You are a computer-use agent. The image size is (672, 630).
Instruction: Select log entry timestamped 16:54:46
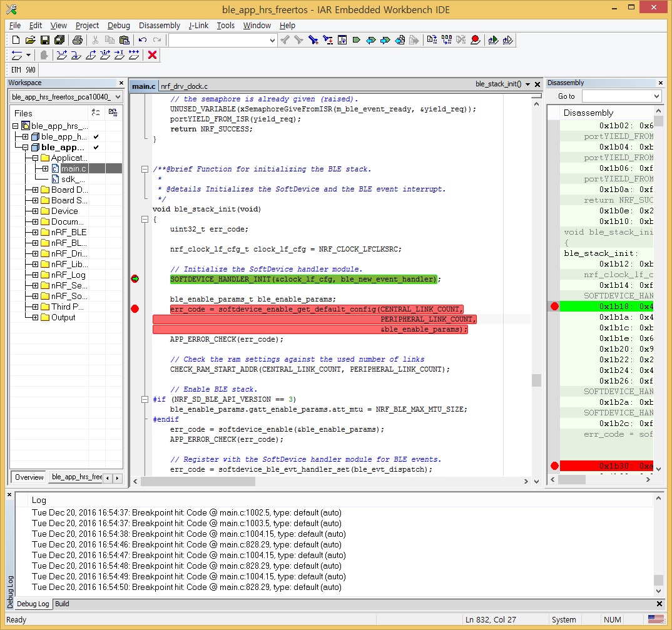click(186, 545)
